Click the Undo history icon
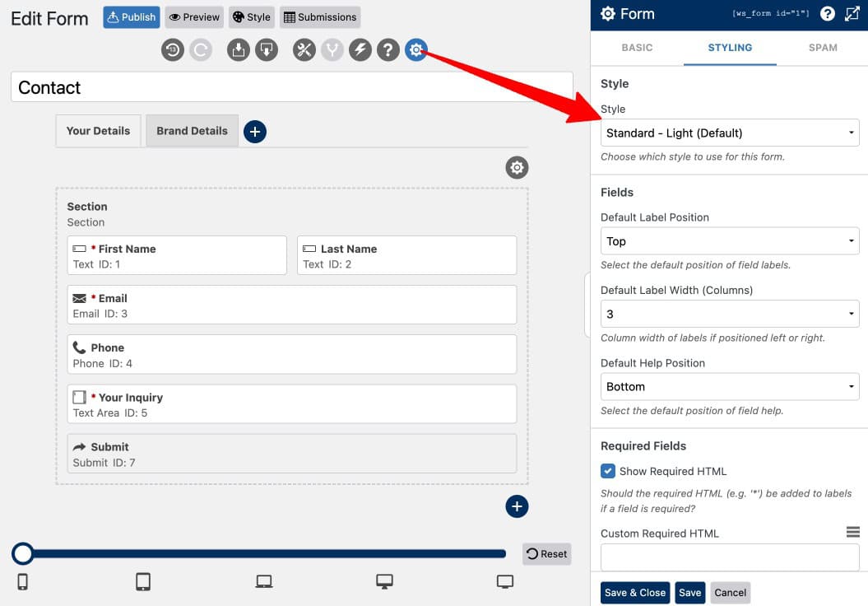Screen dimensions: 868x606 (173, 50)
